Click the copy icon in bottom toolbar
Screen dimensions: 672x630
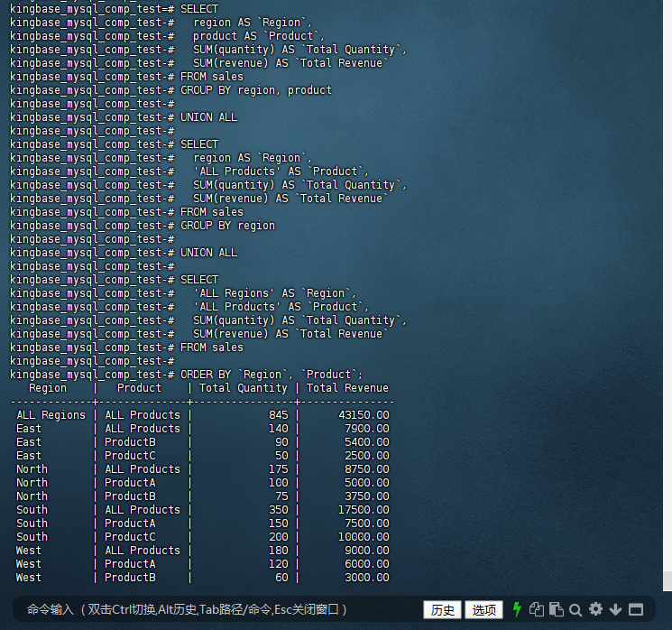click(536, 609)
